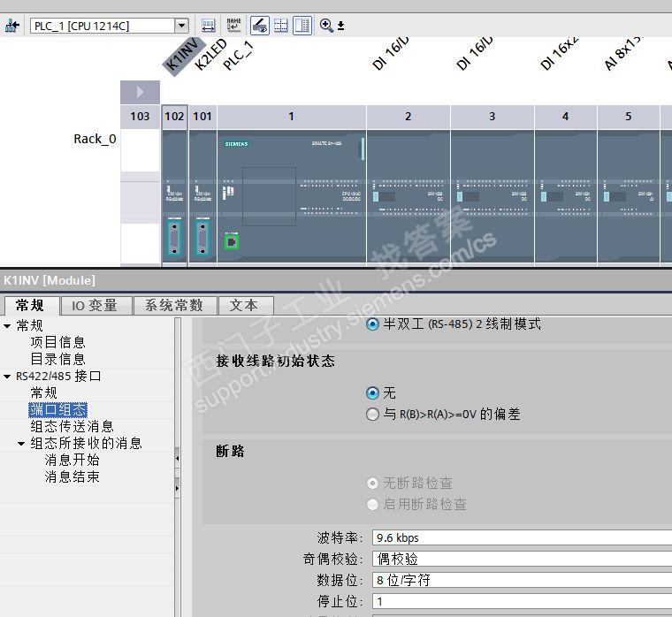Open the 数据位 8 位/字符 dropdown
This screenshot has width=672, height=617.
522,580
